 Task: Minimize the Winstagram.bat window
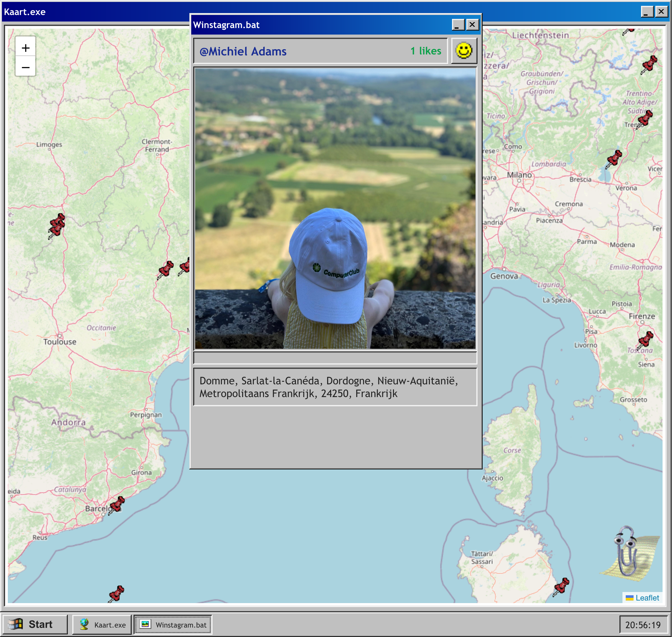458,24
